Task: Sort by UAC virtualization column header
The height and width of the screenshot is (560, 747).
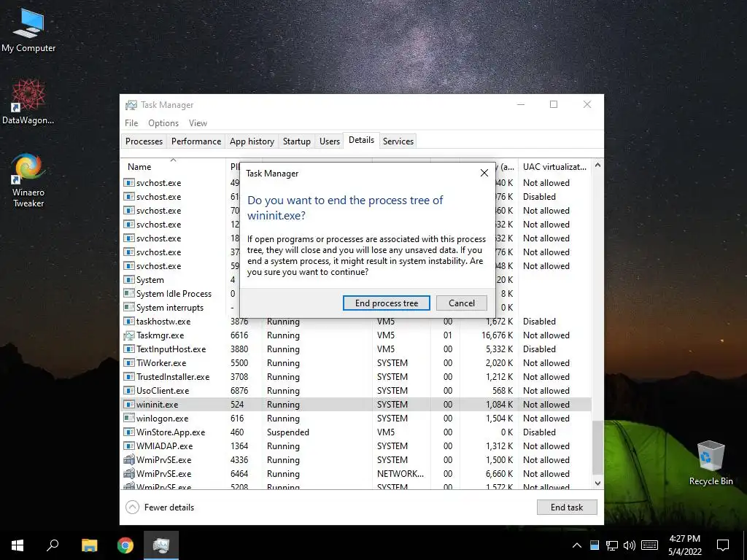Action: tap(554, 167)
